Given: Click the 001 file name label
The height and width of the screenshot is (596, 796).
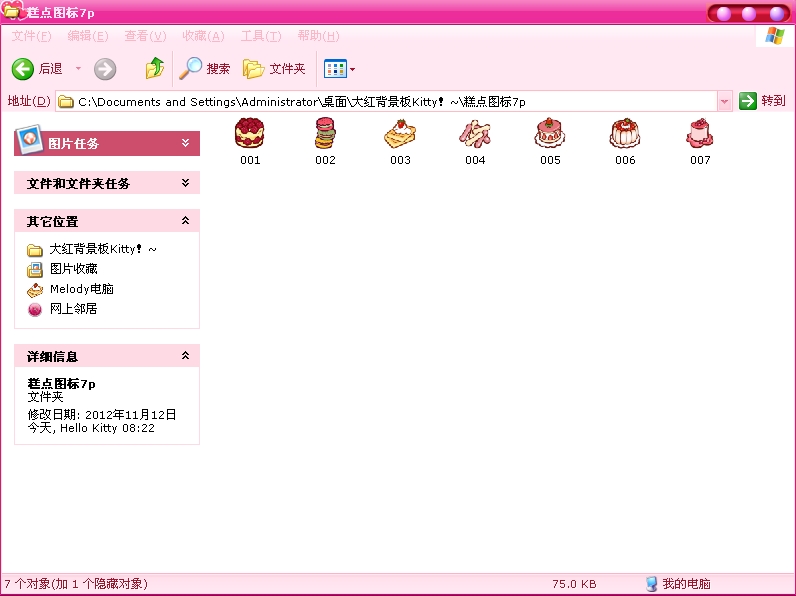Looking at the screenshot, I should 250,160.
